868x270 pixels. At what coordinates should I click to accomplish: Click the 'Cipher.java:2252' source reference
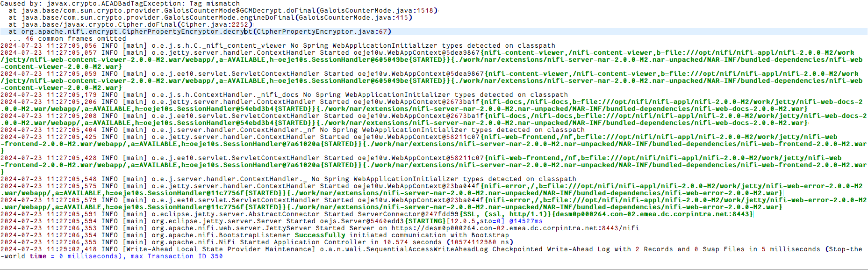[x=214, y=24]
